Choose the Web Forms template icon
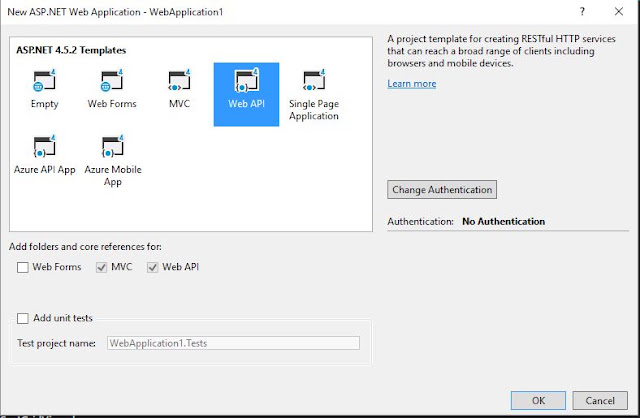 [112, 80]
